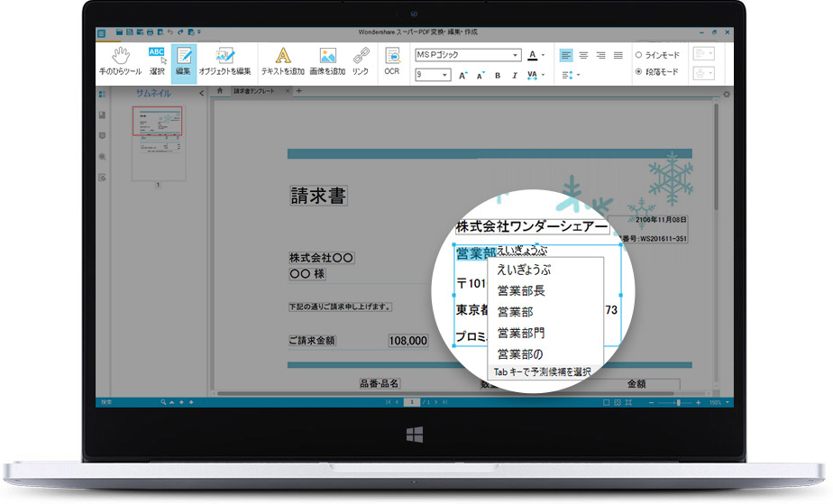Screen dimensions: 833x504
Task: Open the fourth left sidebar panel icon
Action: click(102, 157)
